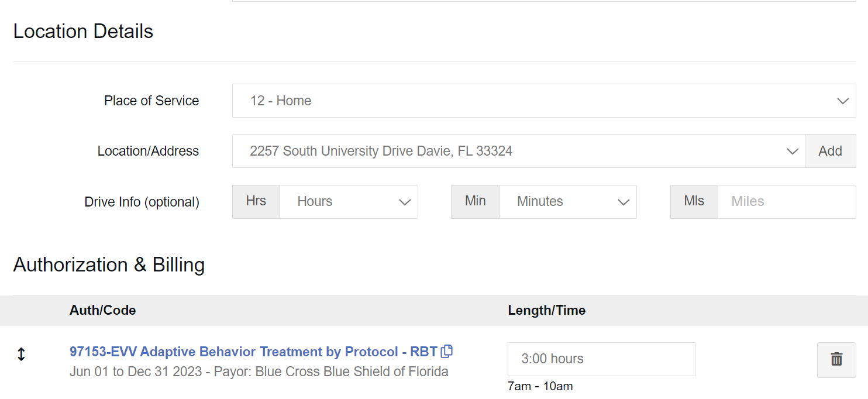Open the Place of Service dropdown
Screen dimensions: 868x399
(x=526, y=101)
